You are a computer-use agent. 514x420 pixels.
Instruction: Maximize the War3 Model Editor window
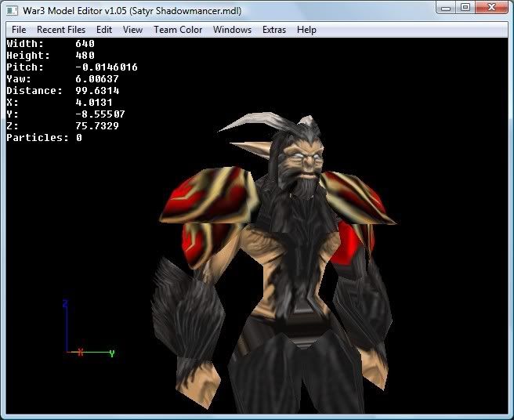(x=465, y=7)
